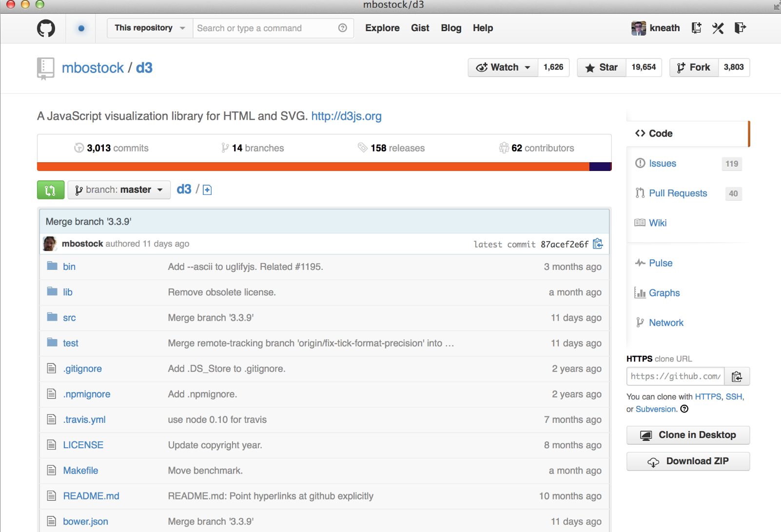Select the Code tab in sidebar
This screenshot has height=532, width=781.
click(x=688, y=133)
